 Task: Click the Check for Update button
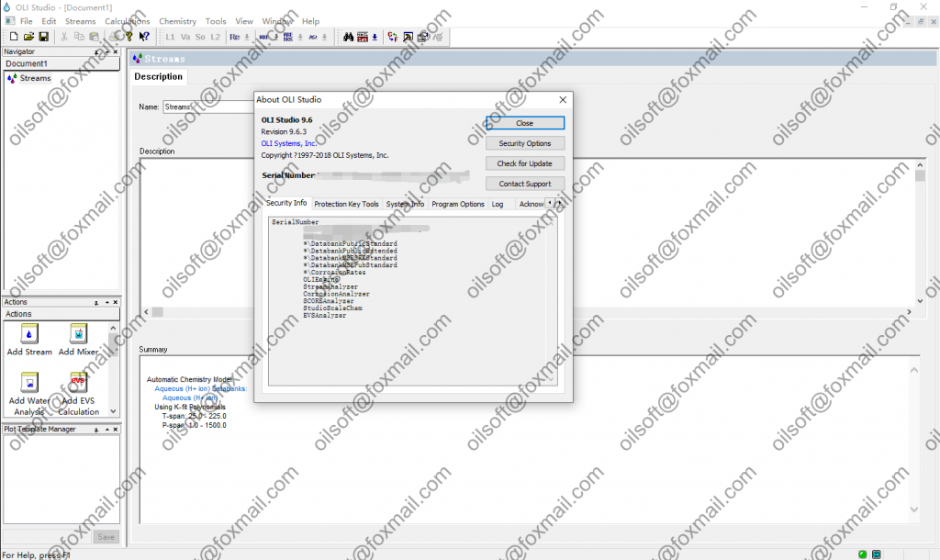click(x=524, y=163)
